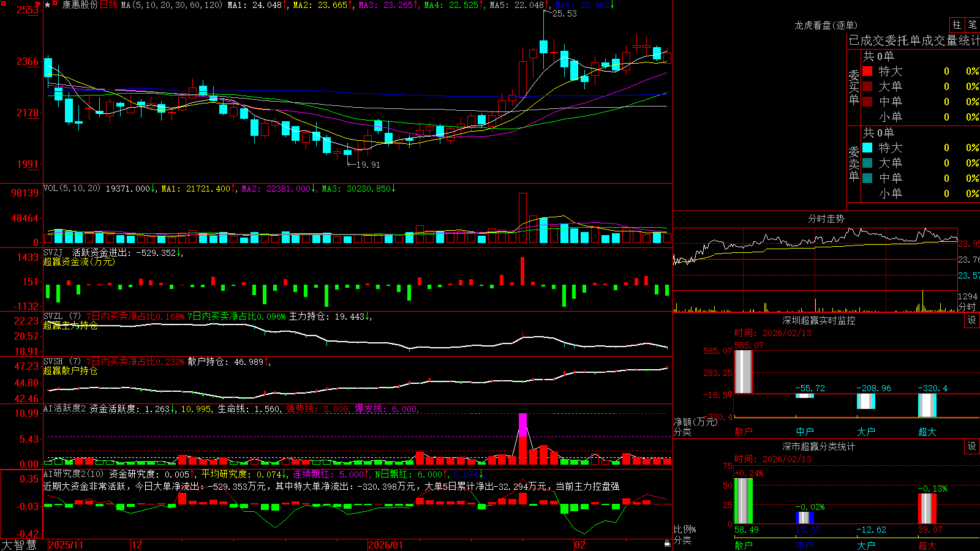980x551 pixels.
Task: Click the 康惠股份 stock name
Action: 80,5
